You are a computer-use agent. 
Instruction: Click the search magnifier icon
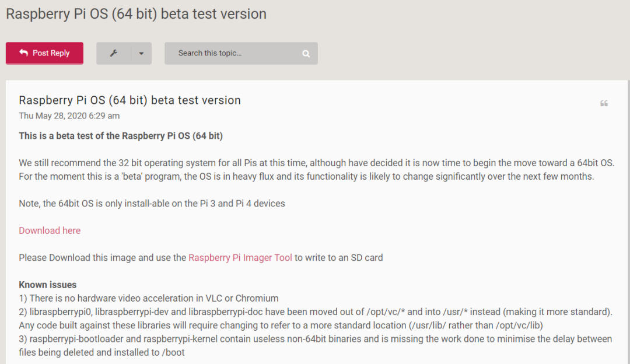(x=306, y=54)
